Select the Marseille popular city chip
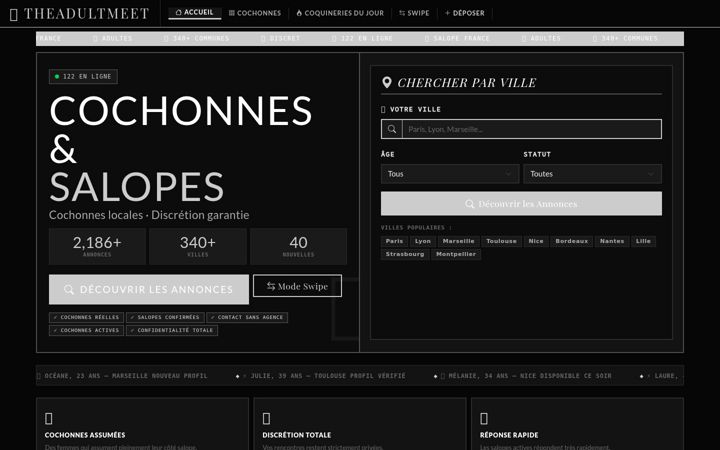The height and width of the screenshot is (450, 720). [458, 241]
